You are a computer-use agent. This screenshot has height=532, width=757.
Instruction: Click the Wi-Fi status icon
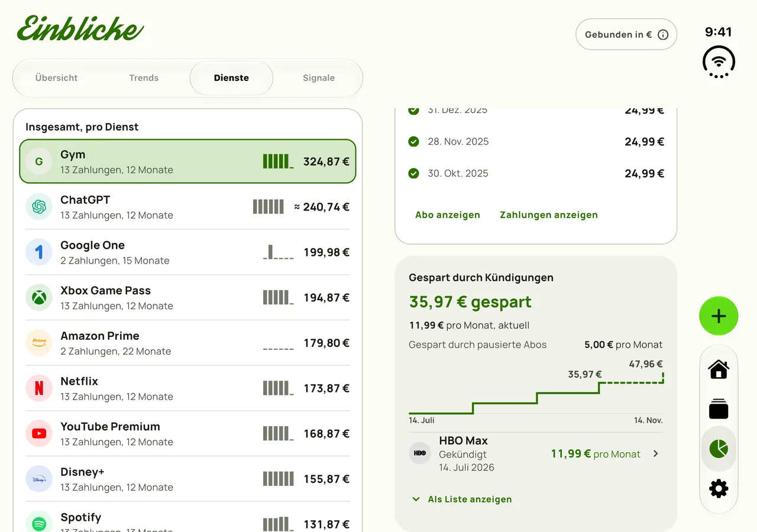pyautogui.click(x=719, y=61)
